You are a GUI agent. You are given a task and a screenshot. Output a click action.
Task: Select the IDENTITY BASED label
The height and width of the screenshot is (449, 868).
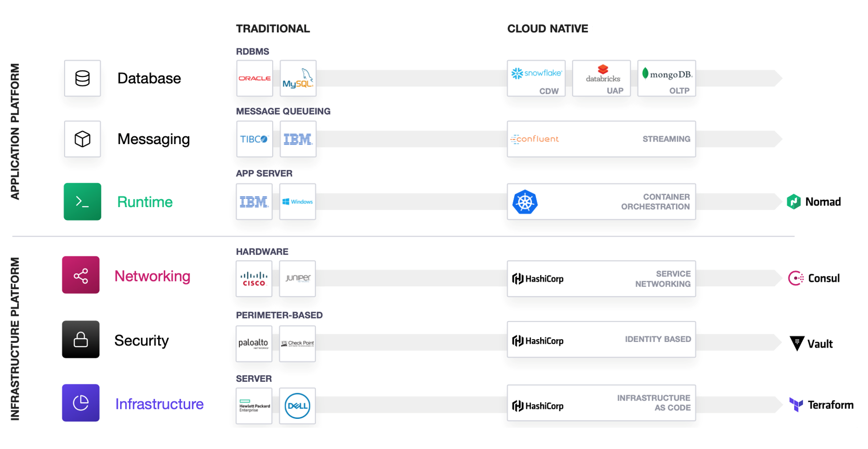click(658, 339)
